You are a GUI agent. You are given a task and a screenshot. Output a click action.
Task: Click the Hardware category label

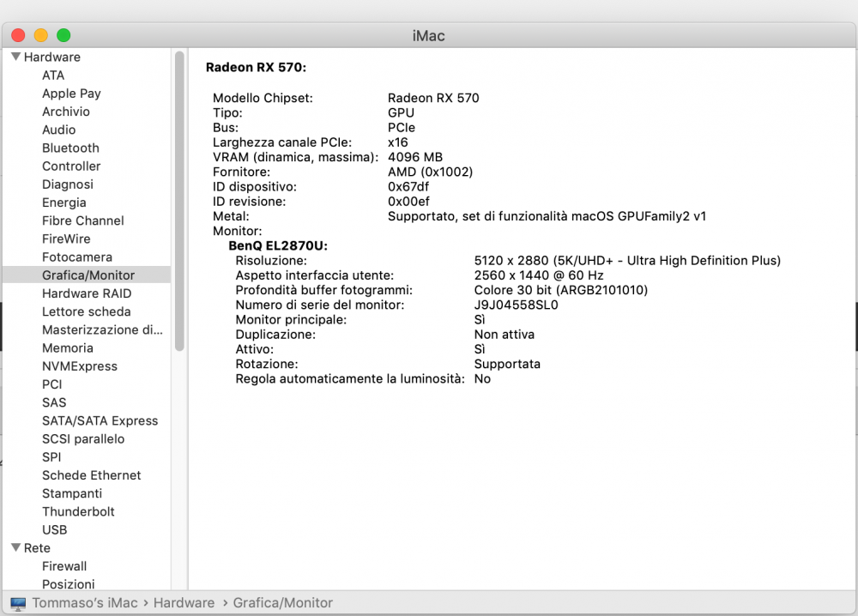tap(52, 57)
